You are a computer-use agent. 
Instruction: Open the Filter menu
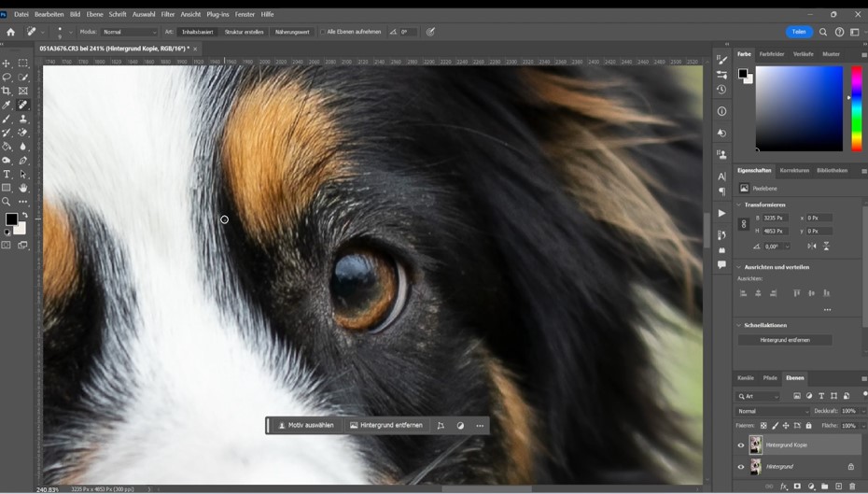click(x=168, y=14)
